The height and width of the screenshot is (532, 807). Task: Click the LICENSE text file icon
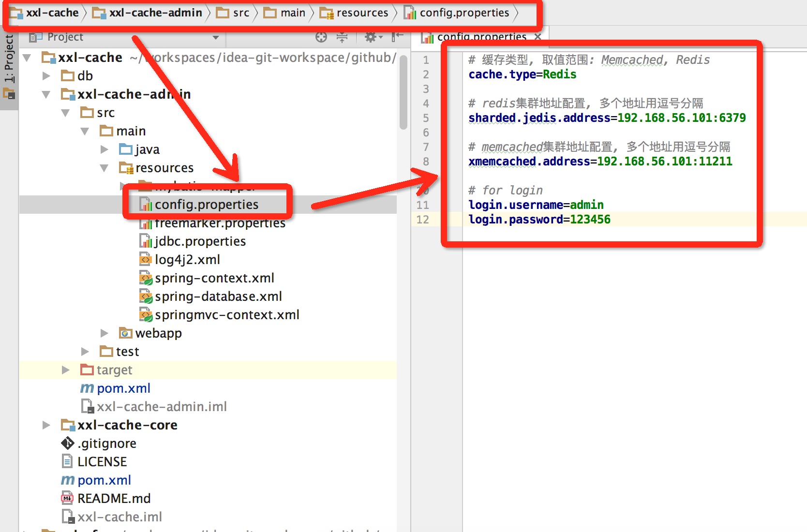tap(67, 462)
